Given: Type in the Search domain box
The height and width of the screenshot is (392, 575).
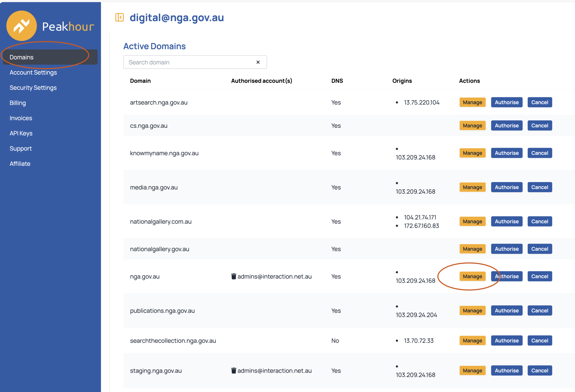Looking at the screenshot, I should (188, 62).
